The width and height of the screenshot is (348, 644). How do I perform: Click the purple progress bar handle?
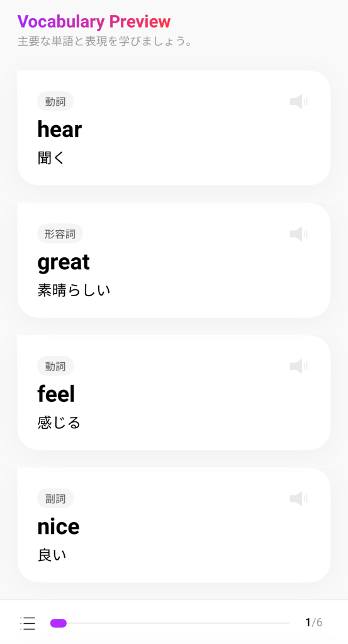[x=59, y=623]
